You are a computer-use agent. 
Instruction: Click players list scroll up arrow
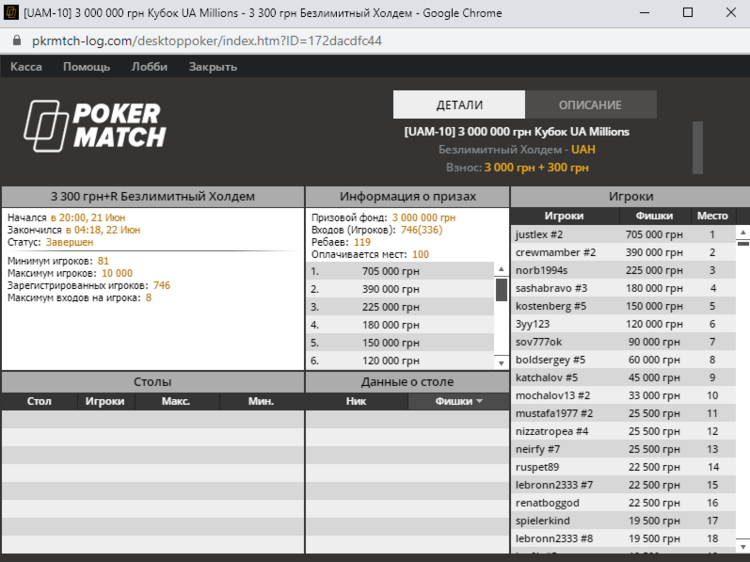(x=743, y=230)
